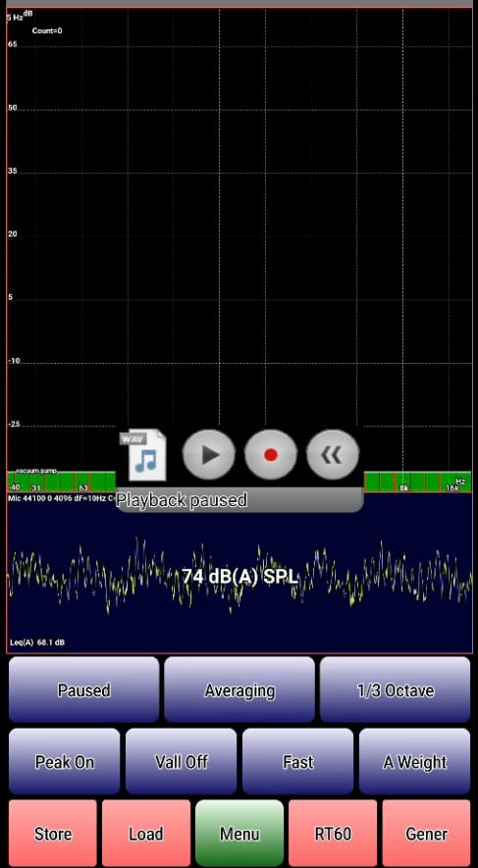Select the 63 Hz octave band bar
Screen dimensions: 478x868
82,482
